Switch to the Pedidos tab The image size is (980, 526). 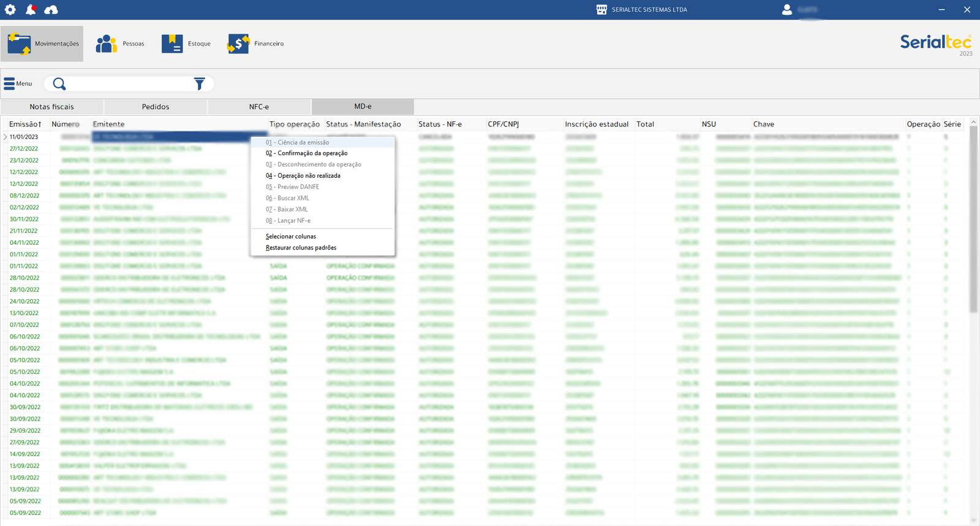tap(156, 107)
